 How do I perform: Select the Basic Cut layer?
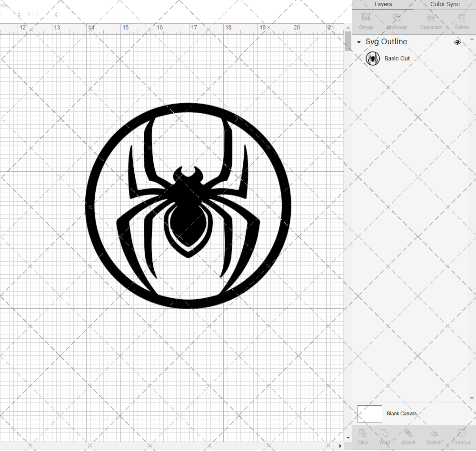click(397, 58)
